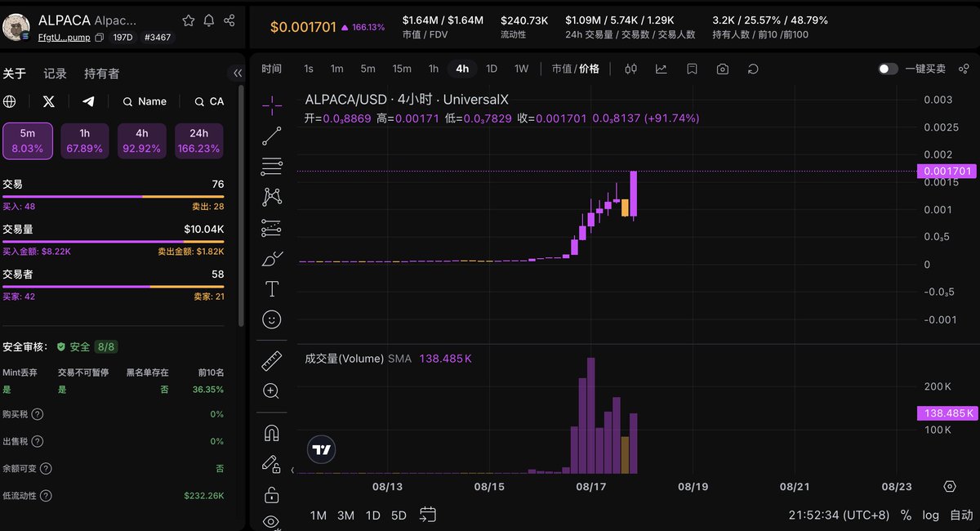980x531 pixels.
Task: Open the candlestick chart type selector
Action: (x=630, y=69)
